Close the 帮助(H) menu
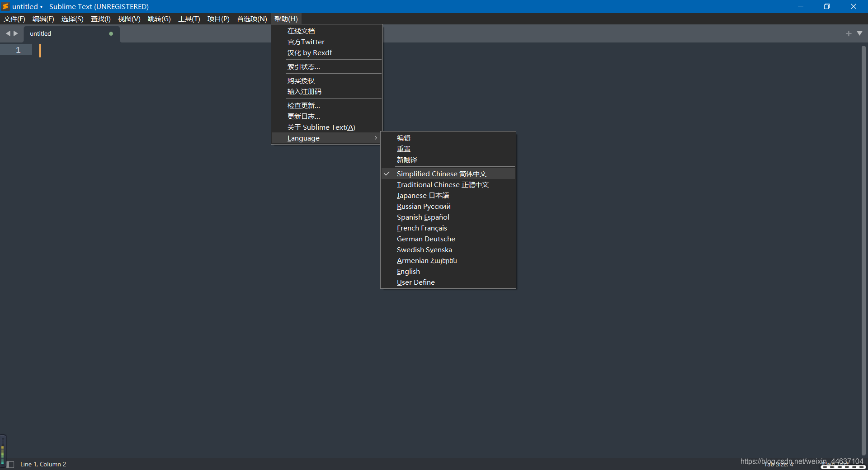The image size is (868, 470). [x=286, y=19]
